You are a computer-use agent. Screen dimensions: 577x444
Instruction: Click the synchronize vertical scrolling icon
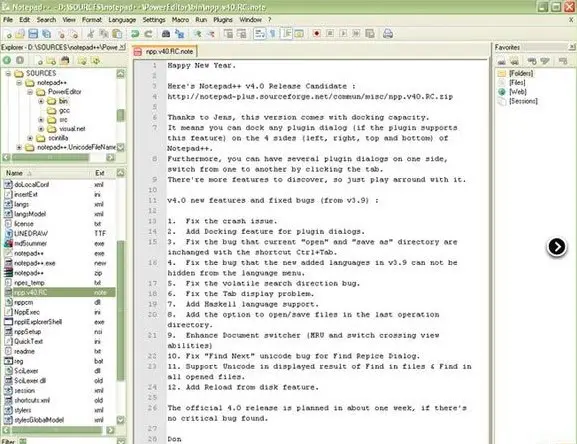pyautogui.click(x=229, y=34)
